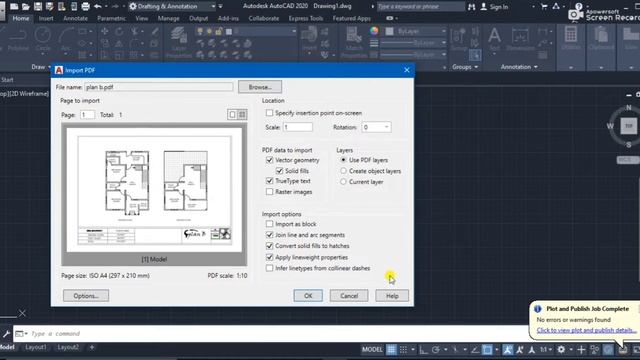Switch to the Annotate ribbon tab
Viewport: 640px width, 360px height.
[x=76, y=18]
